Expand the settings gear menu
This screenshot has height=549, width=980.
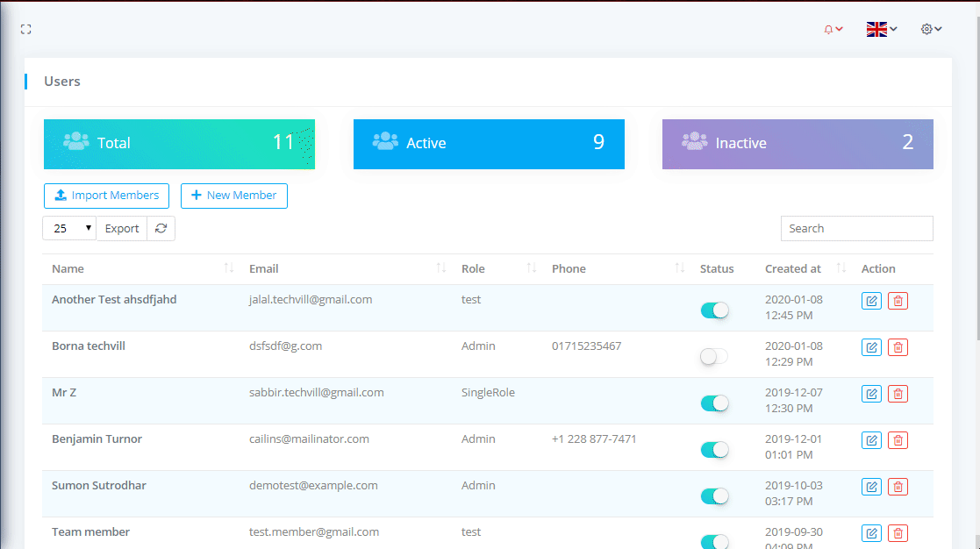pos(931,29)
